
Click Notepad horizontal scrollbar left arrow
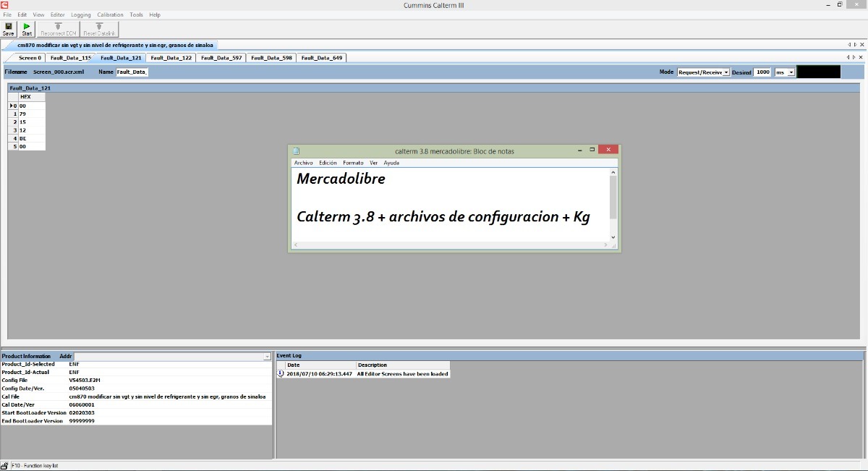295,245
